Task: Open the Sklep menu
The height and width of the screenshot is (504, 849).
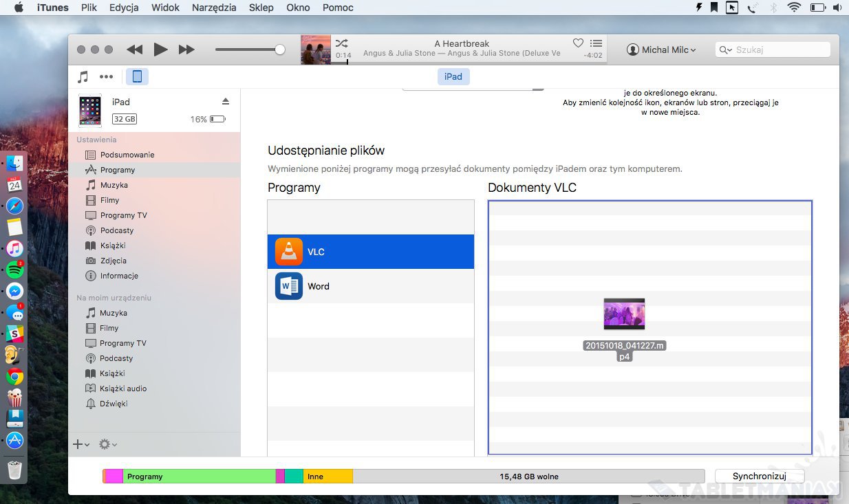Action: tap(261, 8)
